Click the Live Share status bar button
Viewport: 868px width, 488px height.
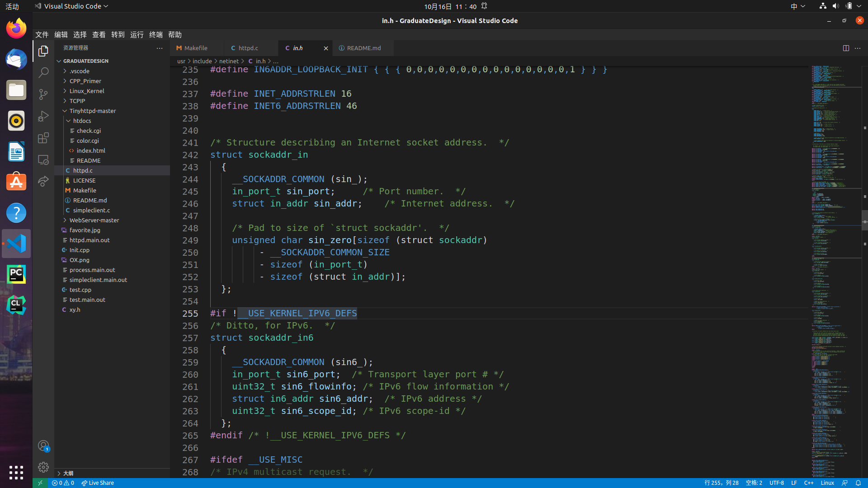(x=98, y=483)
